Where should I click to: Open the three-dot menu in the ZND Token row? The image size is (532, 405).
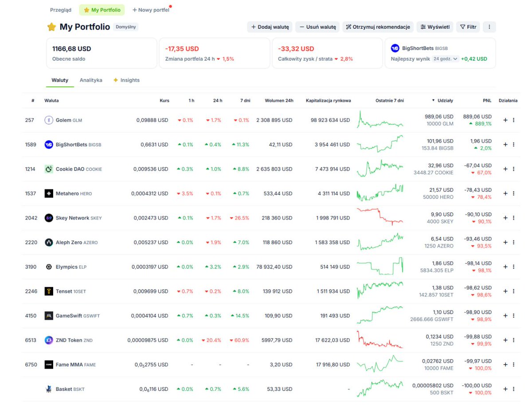(513, 340)
